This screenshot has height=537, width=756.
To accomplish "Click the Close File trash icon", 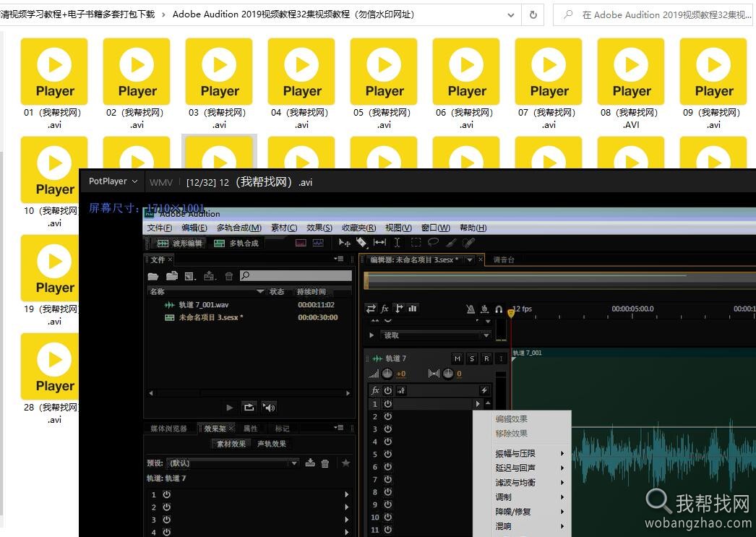I will point(229,276).
